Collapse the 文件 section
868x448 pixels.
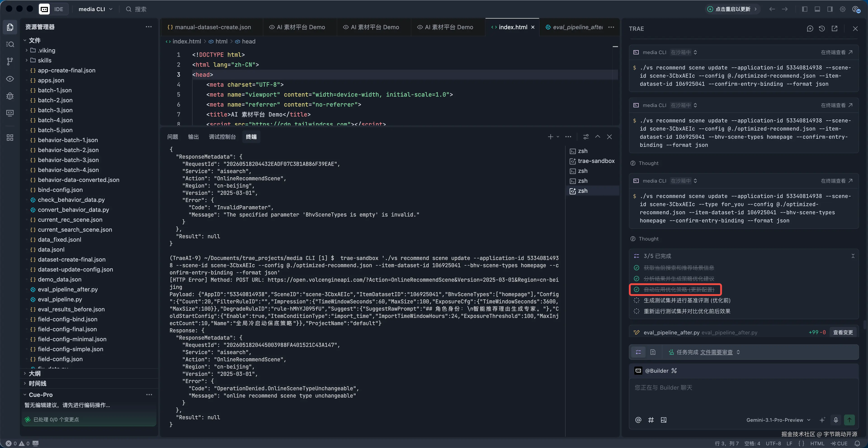click(x=34, y=40)
